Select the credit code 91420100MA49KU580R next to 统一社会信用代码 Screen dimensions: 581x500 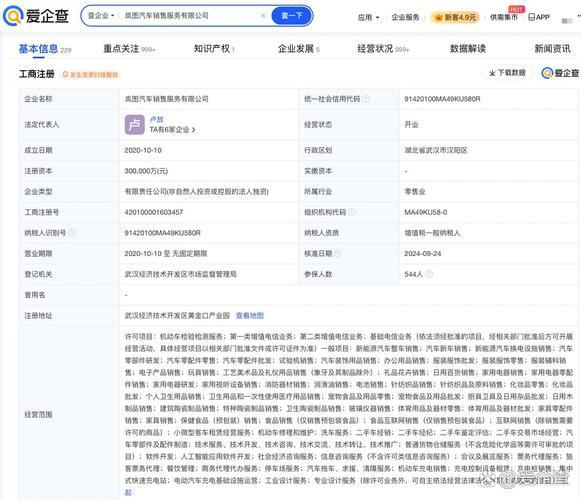tap(442, 99)
